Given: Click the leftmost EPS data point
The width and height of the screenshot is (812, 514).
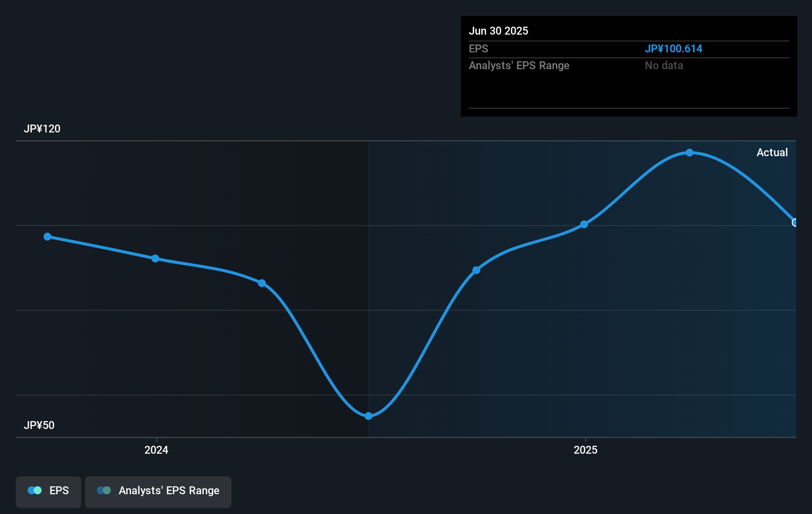Looking at the screenshot, I should coord(47,237).
